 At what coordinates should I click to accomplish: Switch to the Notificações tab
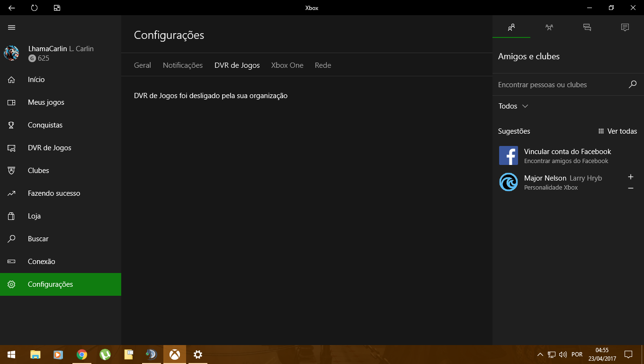coord(183,65)
